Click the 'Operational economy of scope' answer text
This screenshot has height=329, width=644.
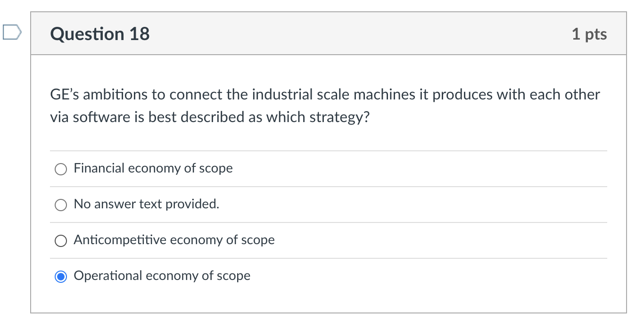162,276
